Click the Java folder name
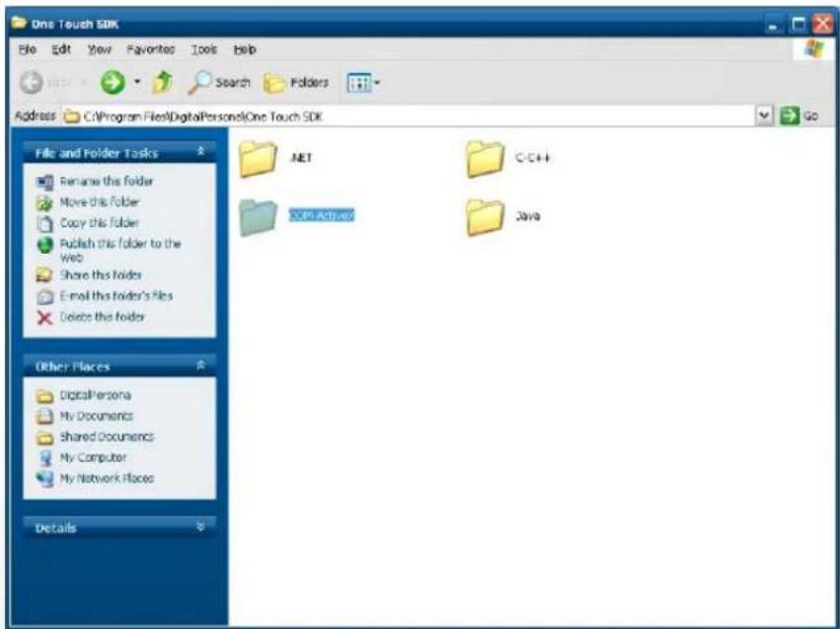840x629 pixels. (528, 216)
